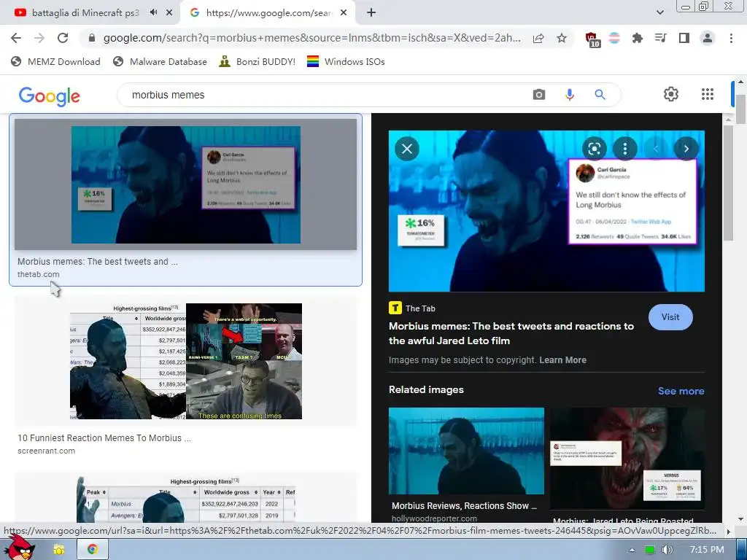Open preview panel three-dot options
747x560 pixels.
point(625,149)
